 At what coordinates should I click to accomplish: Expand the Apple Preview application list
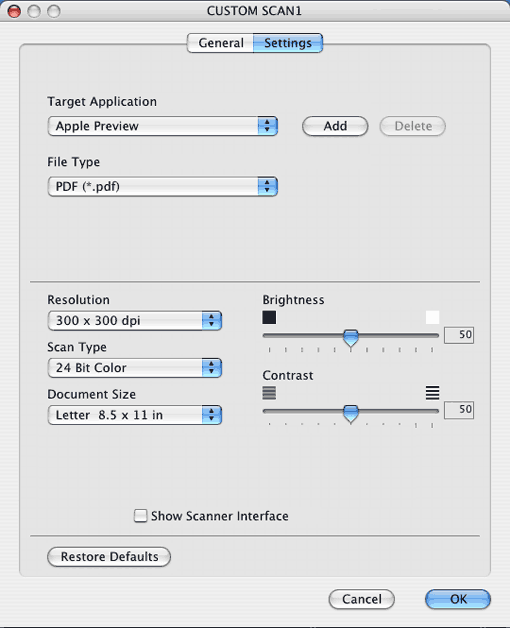point(162,126)
